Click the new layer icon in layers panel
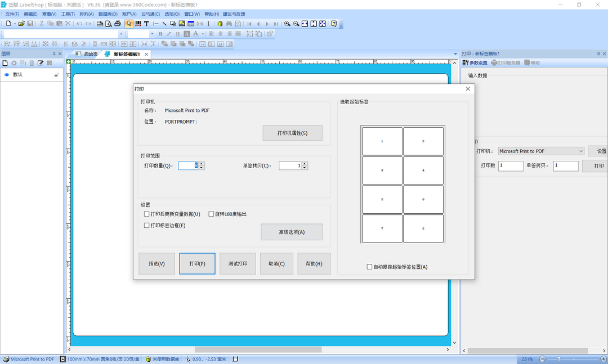 click(x=6, y=63)
